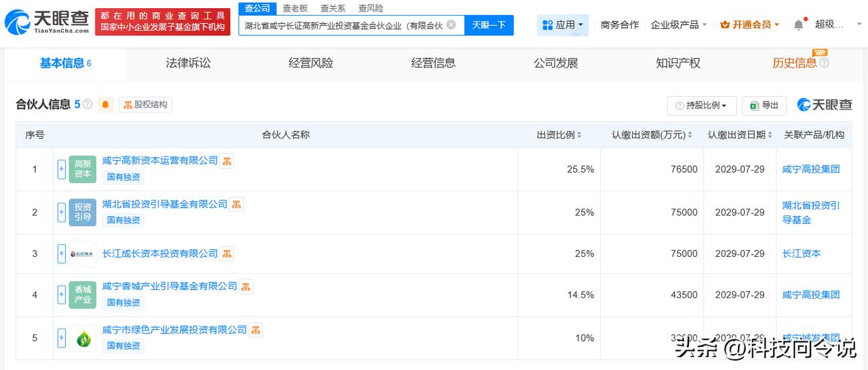Expand row of 咸宁市绿色产业发展投资有限公司
The height and width of the screenshot is (370, 868).
pos(62,338)
